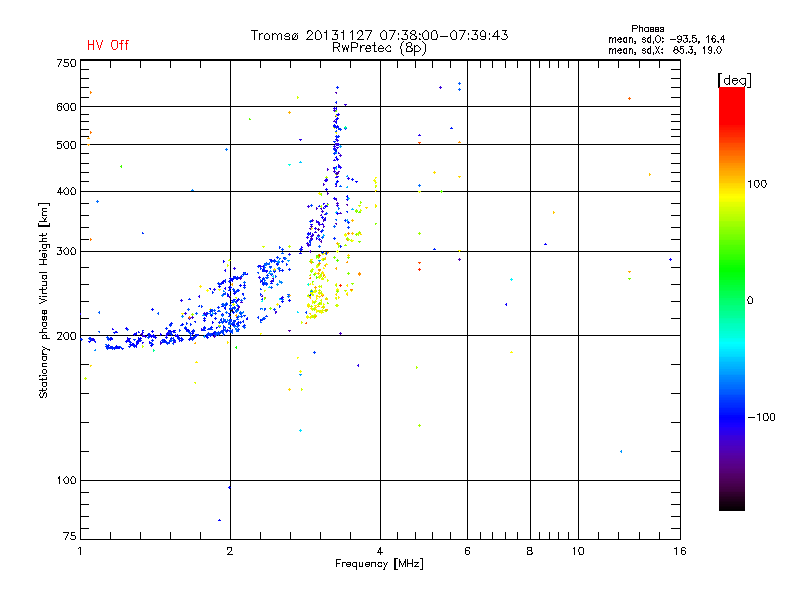800x600 pixels.
Task: Click the "75" height axis label
Action: 70,536
